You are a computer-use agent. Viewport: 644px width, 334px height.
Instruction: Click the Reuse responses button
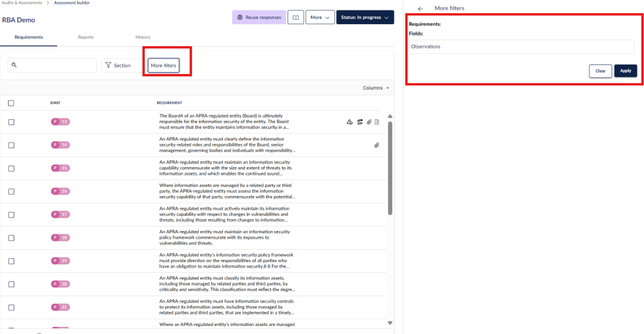[259, 18]
